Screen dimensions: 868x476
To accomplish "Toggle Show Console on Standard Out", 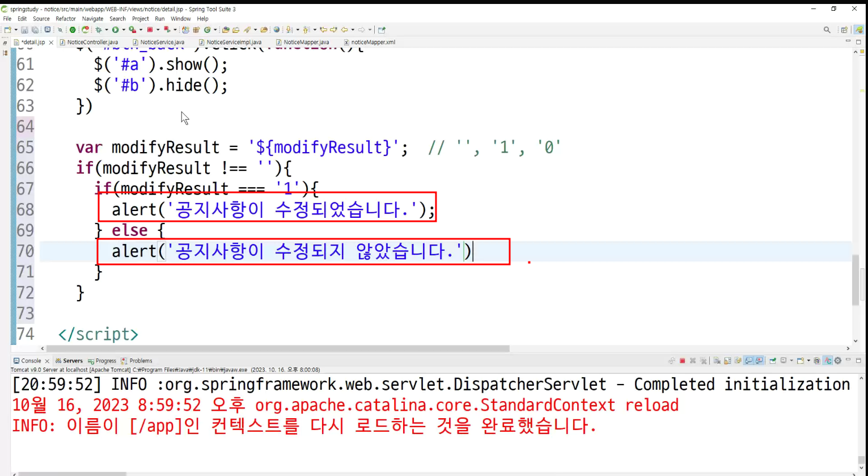I will [749, 361].
